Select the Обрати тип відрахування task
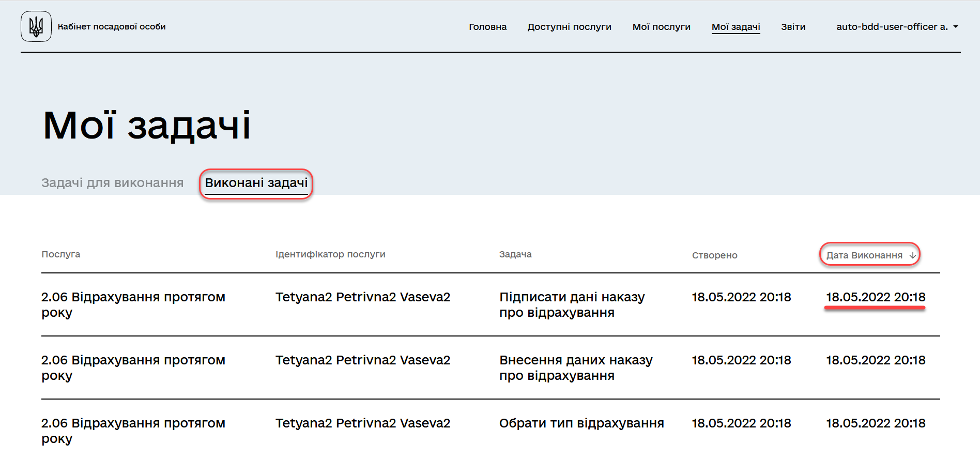 pyautogui.click(x=581, y=423)
